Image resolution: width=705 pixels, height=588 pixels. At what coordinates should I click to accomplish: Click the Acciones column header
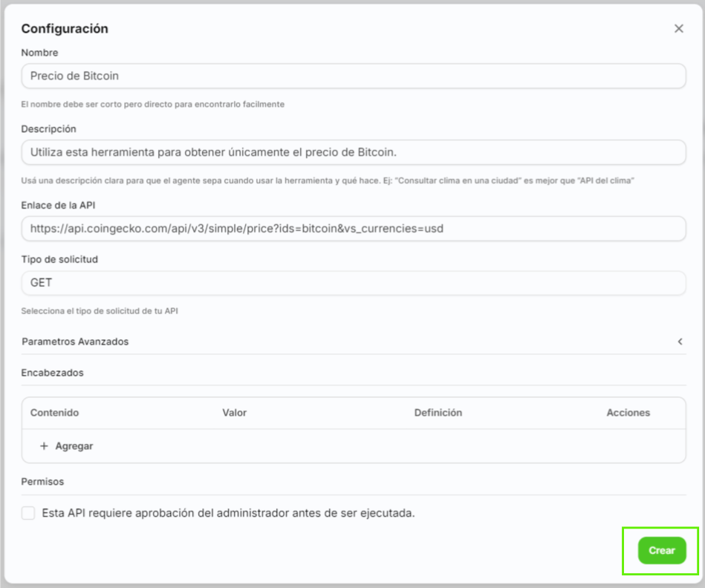point(628,413)
